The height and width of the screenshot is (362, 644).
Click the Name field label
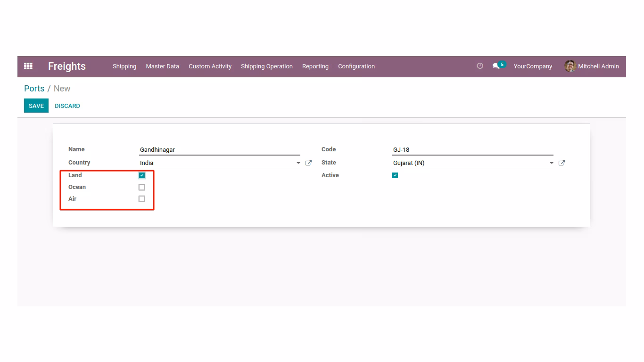pyautogui.click(x=76, y=149)
